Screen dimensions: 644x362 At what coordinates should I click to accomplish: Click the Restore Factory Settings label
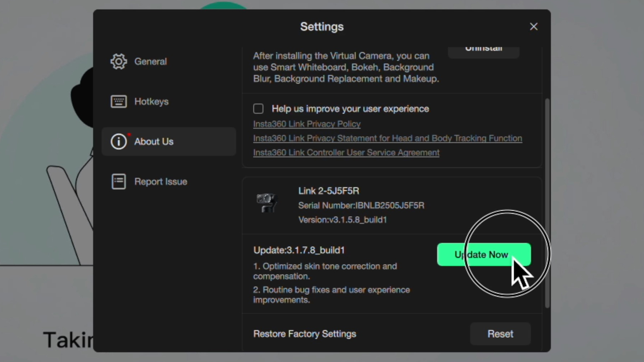point(304,334)
